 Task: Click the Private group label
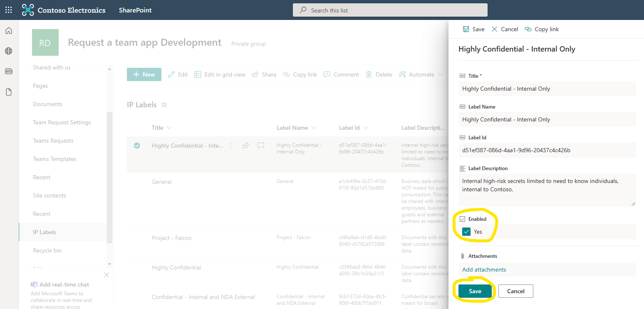[x=248, y=44]
